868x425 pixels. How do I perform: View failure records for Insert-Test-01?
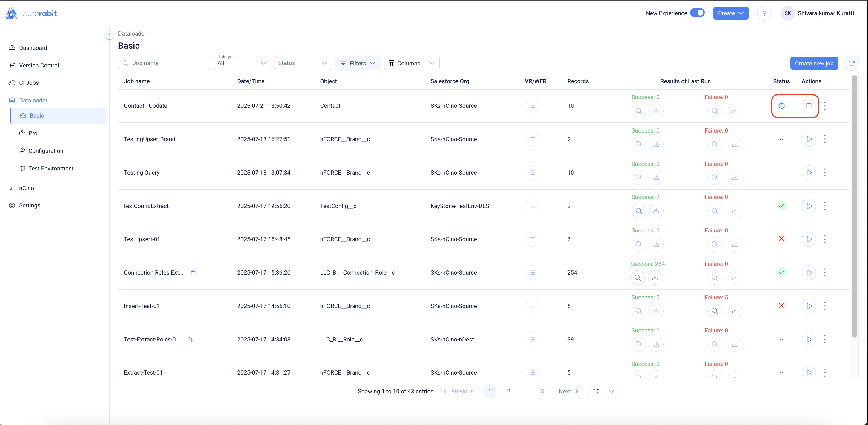[x=714, y=311]
